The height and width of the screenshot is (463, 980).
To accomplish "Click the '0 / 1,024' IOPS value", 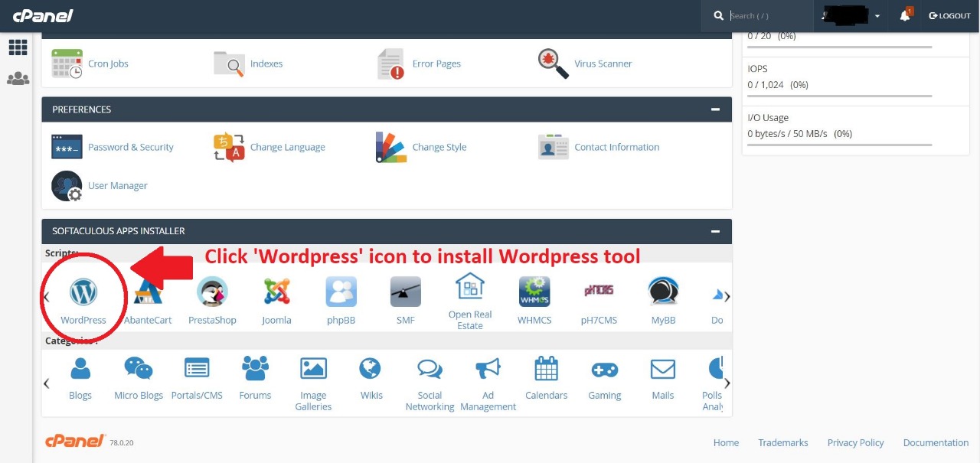I will pyautogui.click(x=766, y=85).
